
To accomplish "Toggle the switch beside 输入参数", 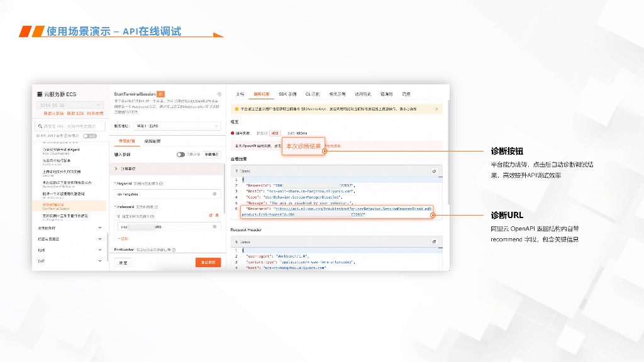I will click(180, 154).
